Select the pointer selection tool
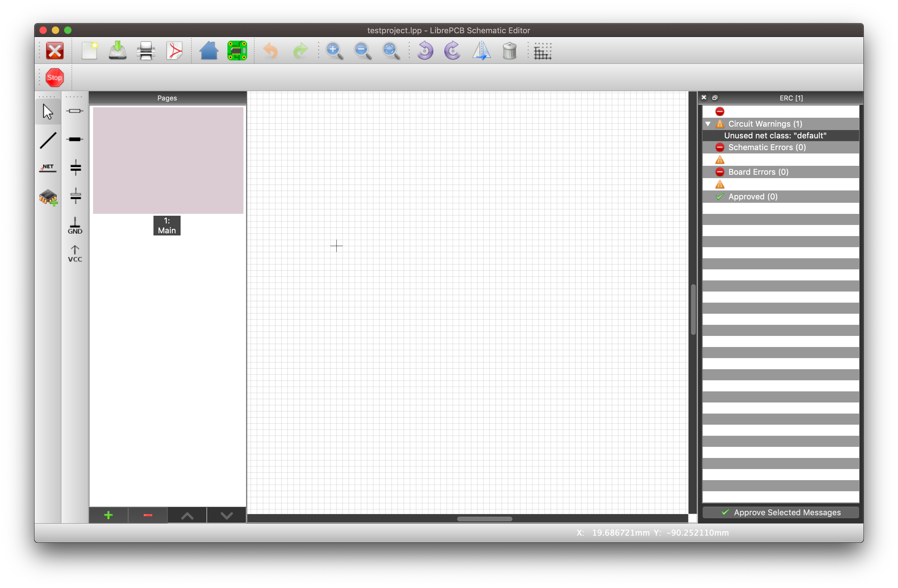 (x=48, y=111)
